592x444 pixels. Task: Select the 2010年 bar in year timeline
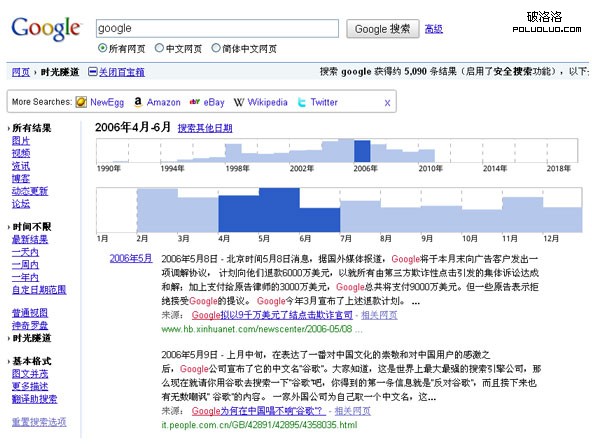(x=427, y=156)
